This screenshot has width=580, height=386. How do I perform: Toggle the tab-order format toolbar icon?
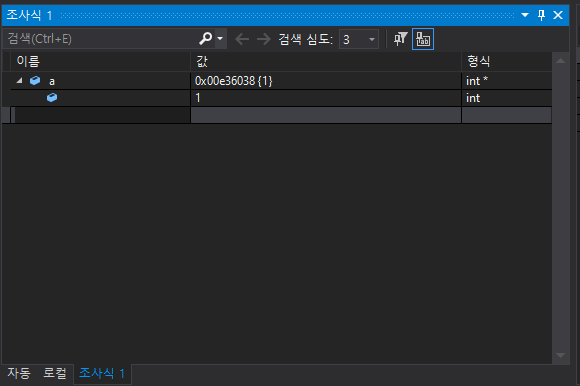tap(423, 39)
